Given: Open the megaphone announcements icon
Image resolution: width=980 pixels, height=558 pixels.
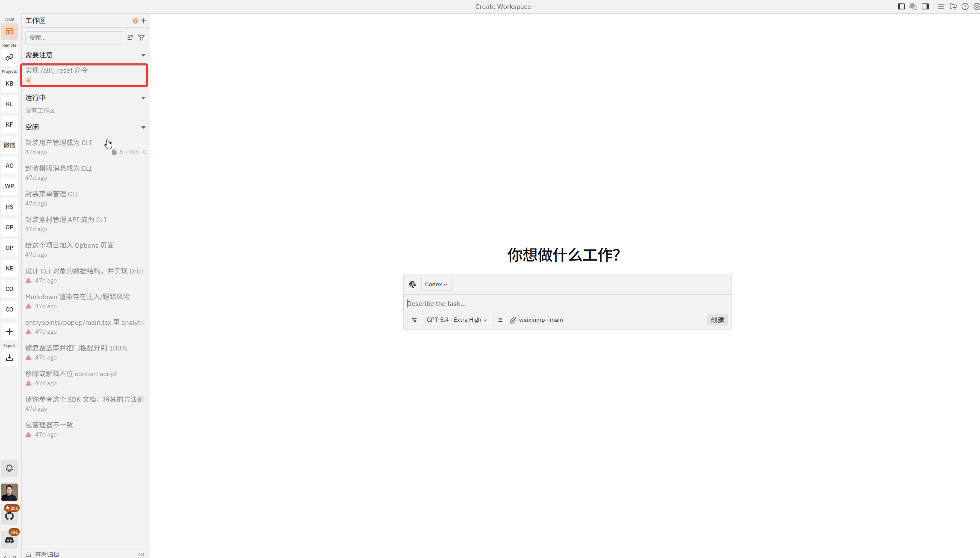Looking at the screenshot, I should pos(953,6).
